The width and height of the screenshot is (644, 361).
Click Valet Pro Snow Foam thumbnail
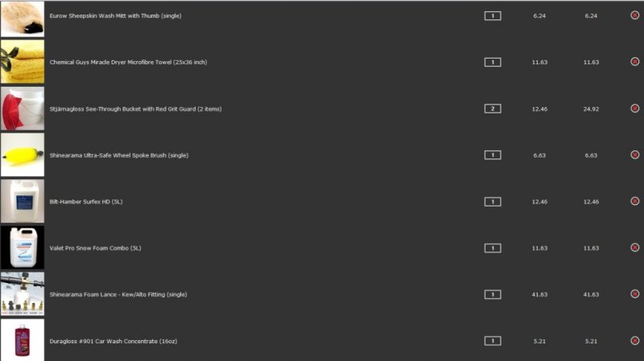tap(23, 248)
